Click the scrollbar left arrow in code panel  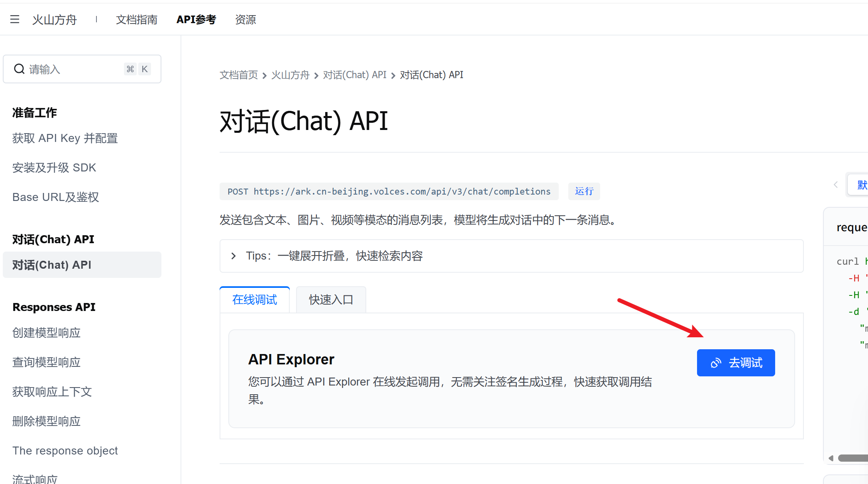pyautogui.click(x=831, y=458)
